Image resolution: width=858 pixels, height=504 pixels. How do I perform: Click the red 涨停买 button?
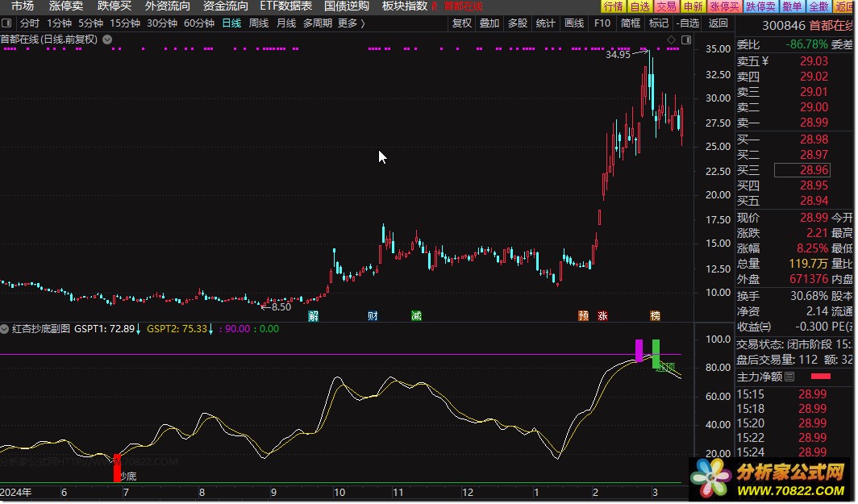tap(724, 6)
